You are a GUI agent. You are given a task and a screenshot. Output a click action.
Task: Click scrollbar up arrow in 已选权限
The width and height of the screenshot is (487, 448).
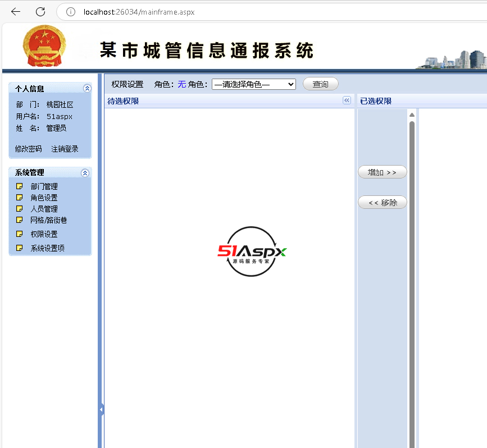[x=412, y=115]
